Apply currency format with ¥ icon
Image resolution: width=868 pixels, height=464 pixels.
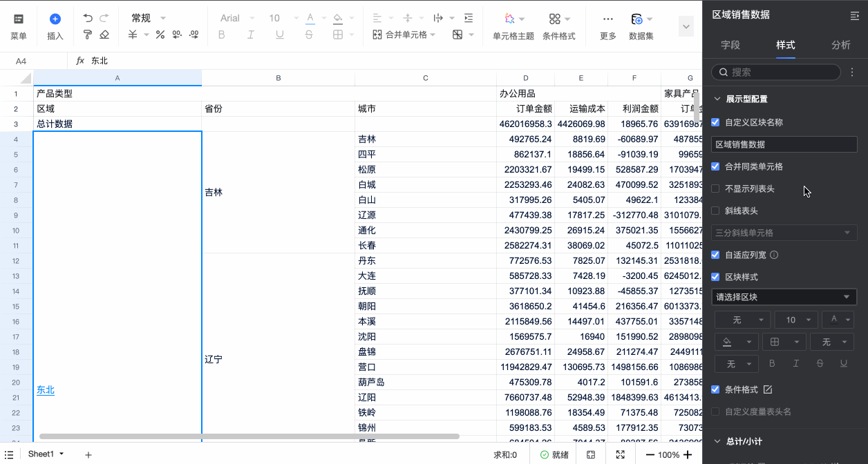click(x=133, y=35)
